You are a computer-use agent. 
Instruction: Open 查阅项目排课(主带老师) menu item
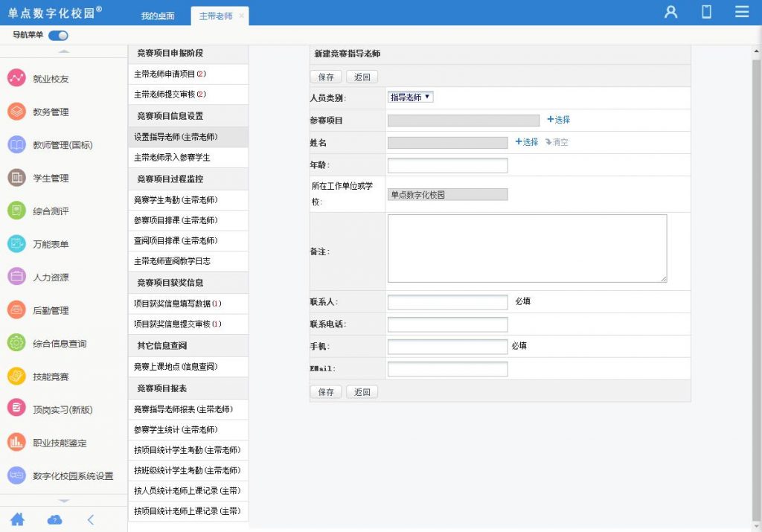(188, 240)
